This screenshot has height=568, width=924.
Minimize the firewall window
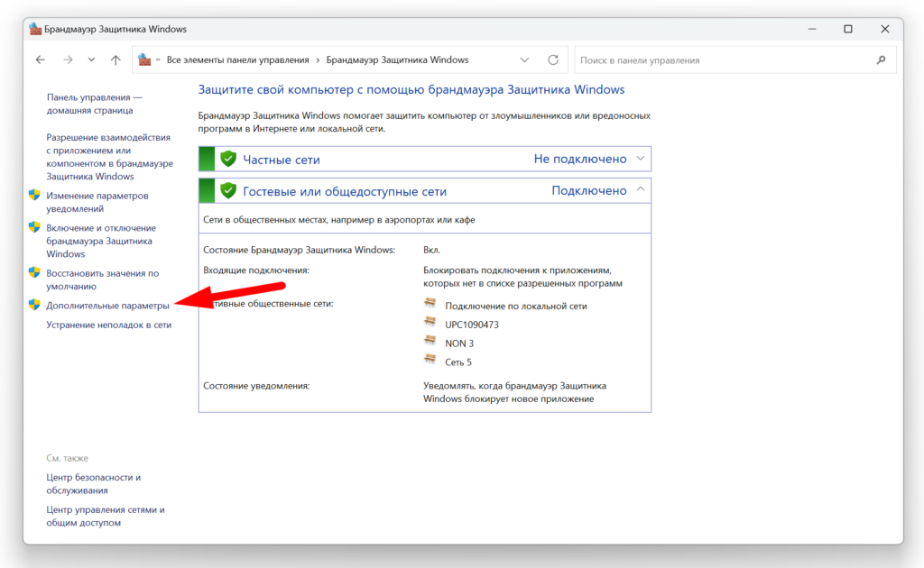pyautogui.click(x=812, y=29)
